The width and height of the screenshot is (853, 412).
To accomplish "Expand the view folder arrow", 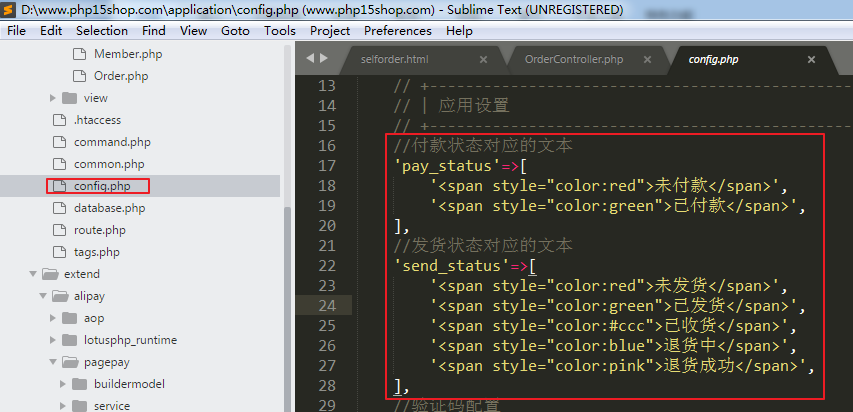I will pyautogui.click(x=52, y=98).
